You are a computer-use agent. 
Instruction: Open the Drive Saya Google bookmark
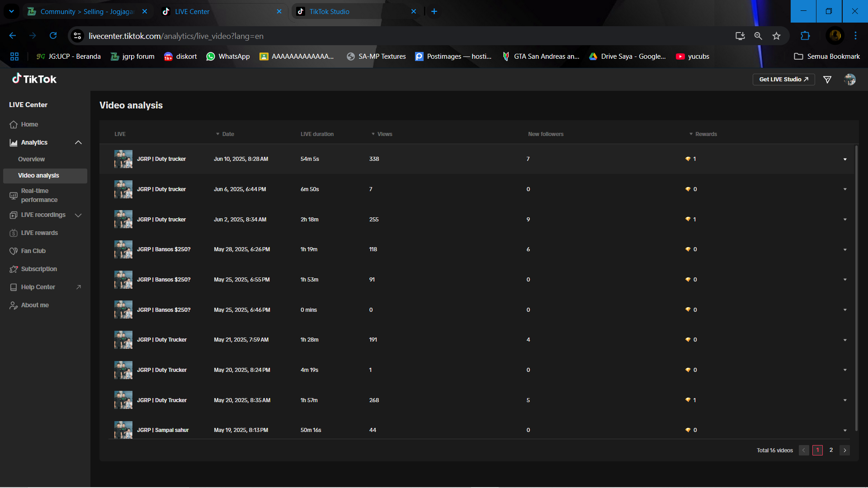pyautogui.click(x=627, y=56)
